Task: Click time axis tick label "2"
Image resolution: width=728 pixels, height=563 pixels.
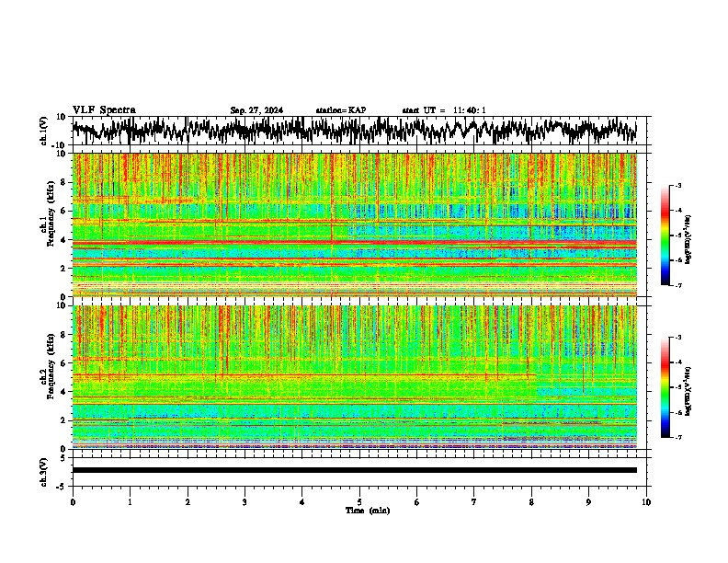Action: [188, 502]
